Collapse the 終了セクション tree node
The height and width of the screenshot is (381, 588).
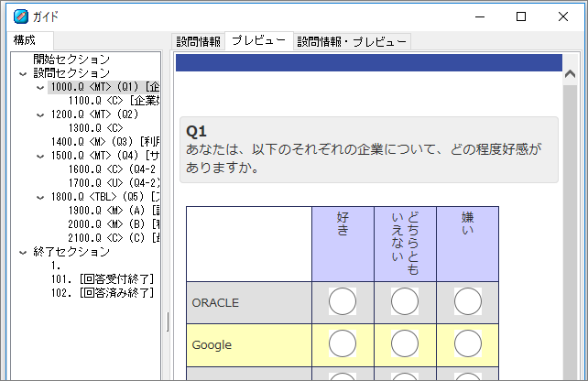(x=23, y=253)
